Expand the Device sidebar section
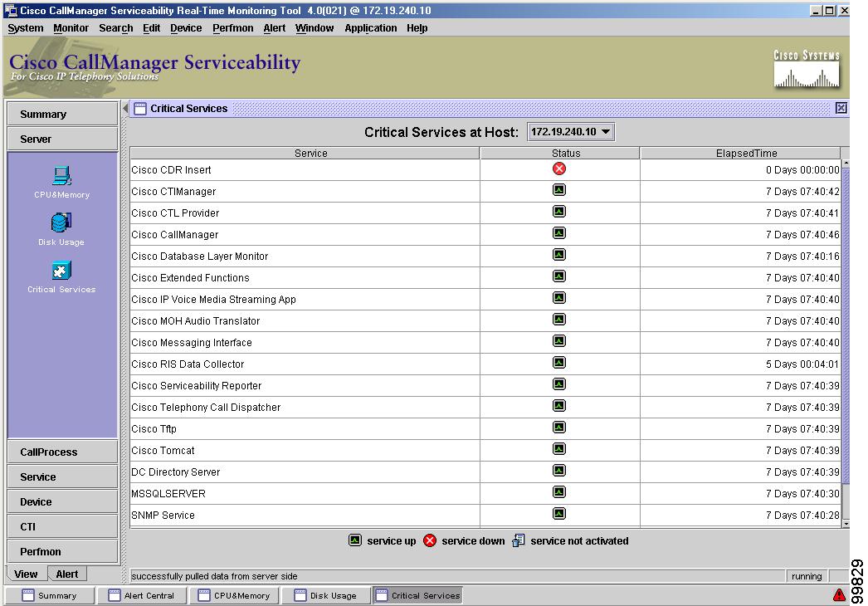 point(62,501)
